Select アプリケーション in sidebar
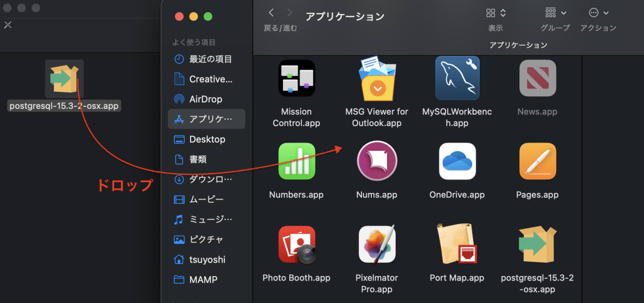Screen dimensions: 644x303 [207, 119]
